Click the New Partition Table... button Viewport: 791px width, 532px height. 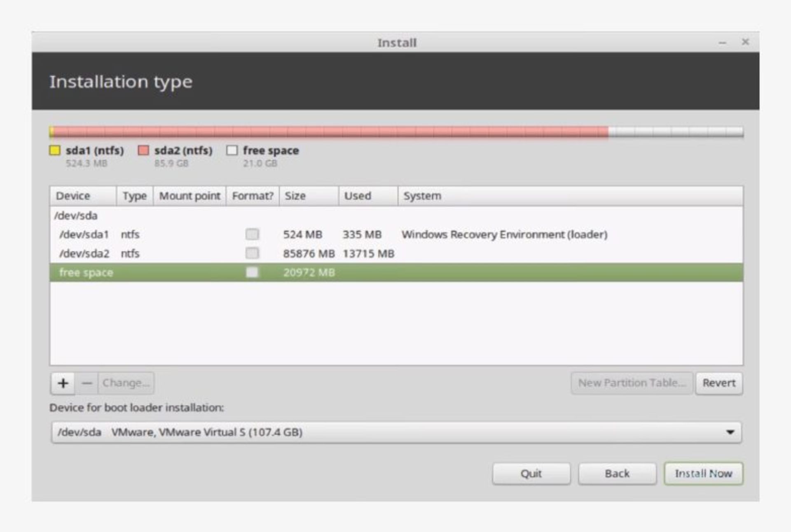pos(632,383)
